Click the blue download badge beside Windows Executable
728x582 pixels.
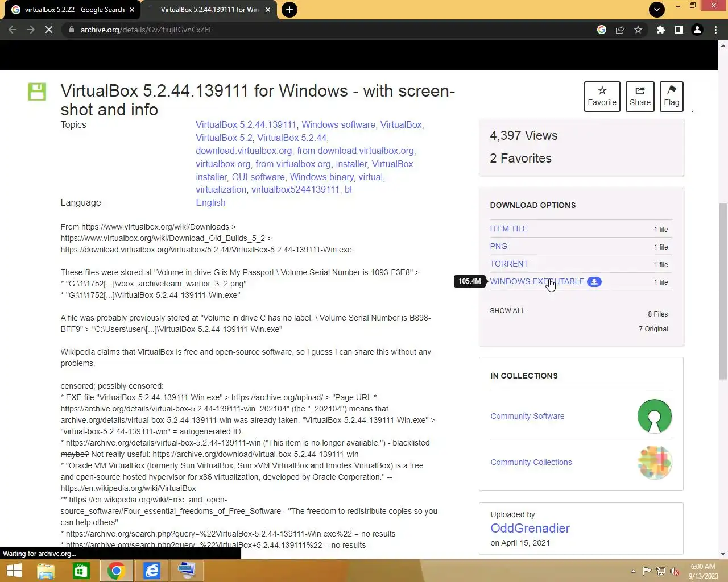pyautogui.click(x=594, y=282)
